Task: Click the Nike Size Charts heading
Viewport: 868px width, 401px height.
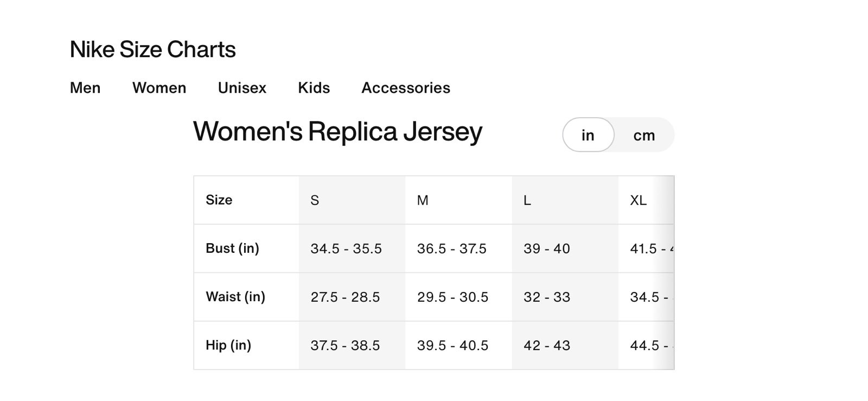Action: (153, 49)
